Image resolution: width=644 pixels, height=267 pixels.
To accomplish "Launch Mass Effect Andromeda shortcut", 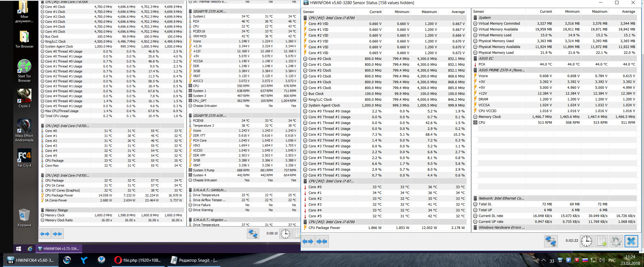I will [x=24, y=130].
